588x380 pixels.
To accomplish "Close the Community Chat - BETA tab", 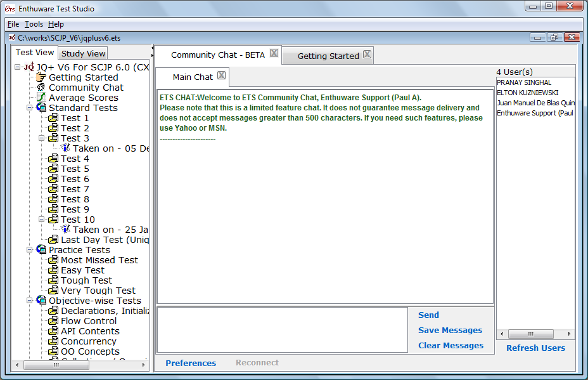I will coord(274,53).
